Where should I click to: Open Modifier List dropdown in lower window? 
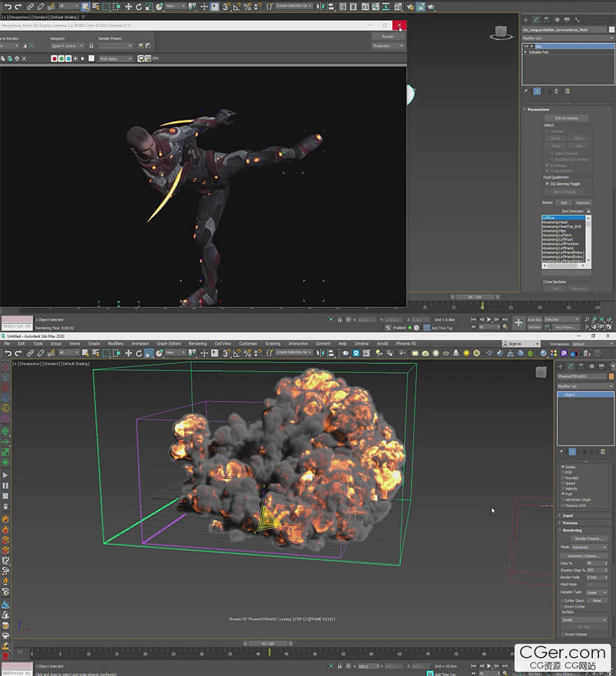pos(585,386)
